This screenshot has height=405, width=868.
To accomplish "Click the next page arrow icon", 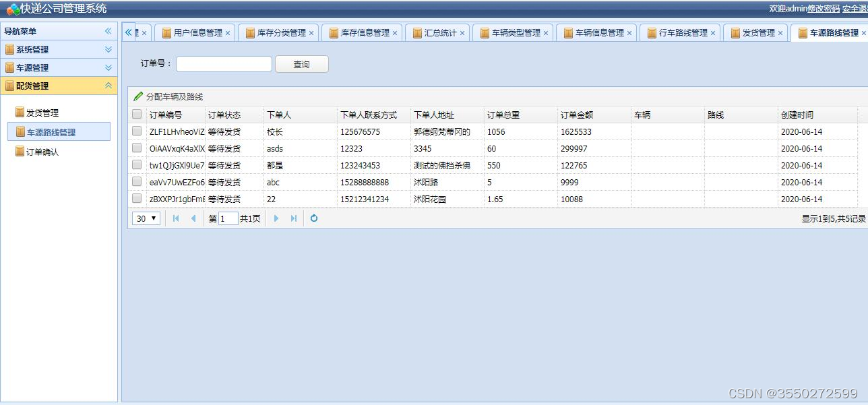I will [x=276, y=218].
